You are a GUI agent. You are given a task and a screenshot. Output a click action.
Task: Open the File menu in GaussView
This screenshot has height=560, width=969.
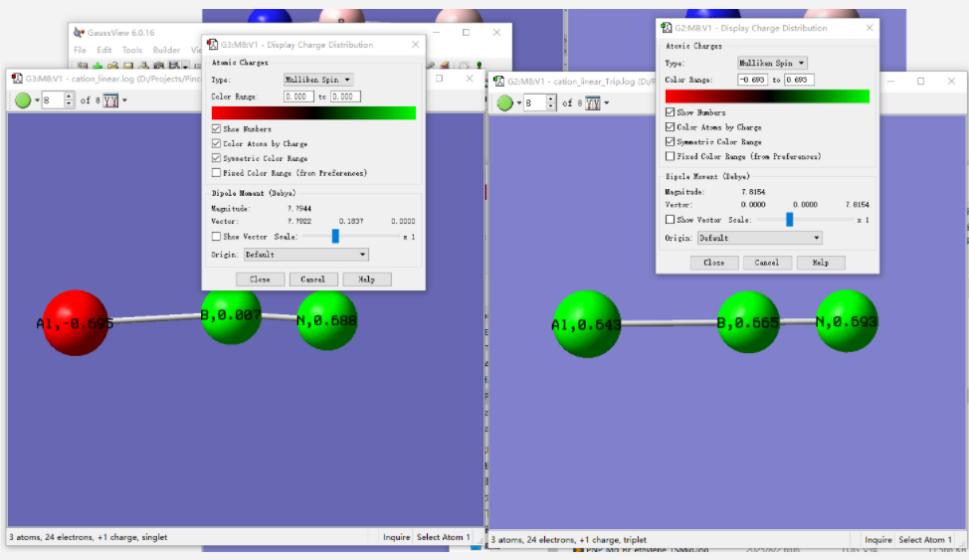pos(81,50)
